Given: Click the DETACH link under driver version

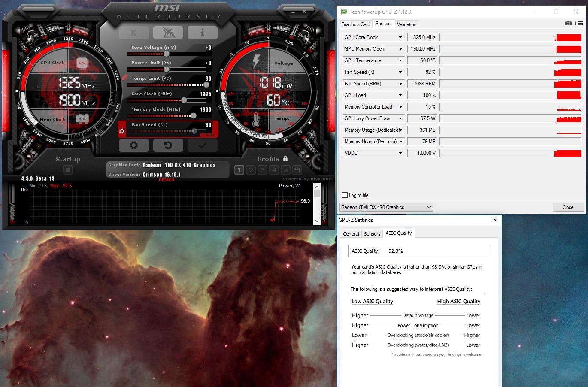Looking at the screenshot, I should tap(167, 180).
